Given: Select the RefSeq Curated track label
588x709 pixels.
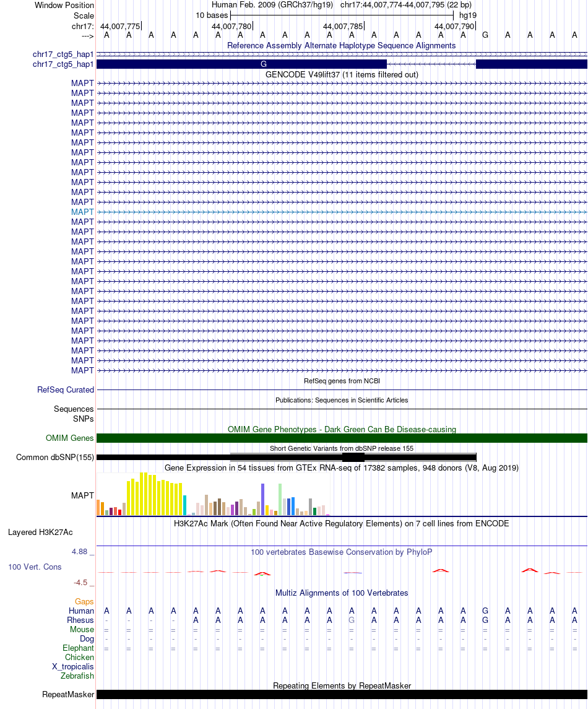Looking at the screenshot, I should 66,389.
